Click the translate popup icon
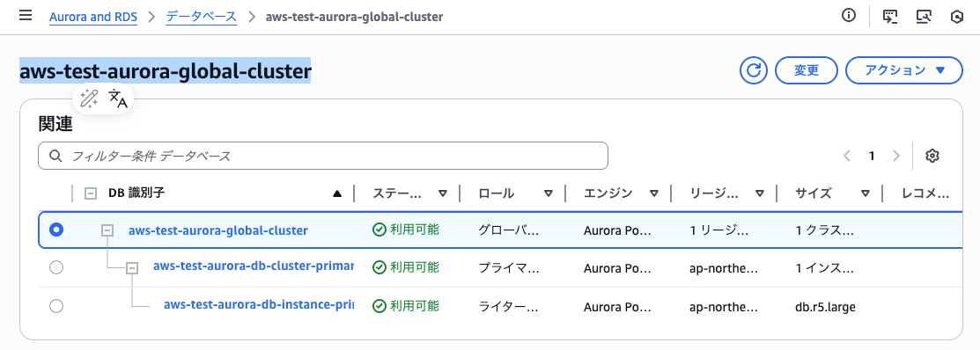Image resolution: width=980 pixels, height=350 pixels. (x=117, y=98)
